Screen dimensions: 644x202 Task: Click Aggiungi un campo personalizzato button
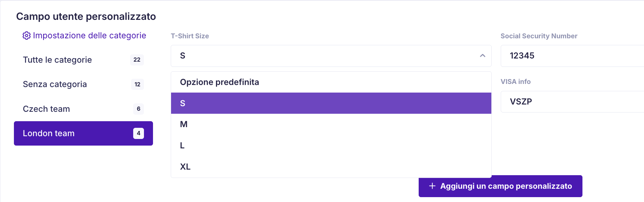coord(500,186)
